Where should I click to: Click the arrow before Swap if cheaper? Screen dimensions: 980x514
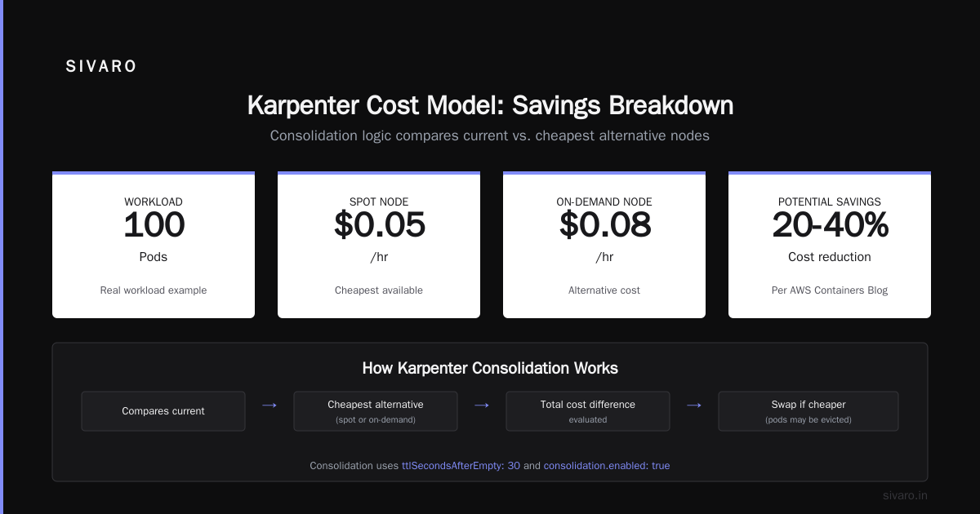tap(693, 405)
